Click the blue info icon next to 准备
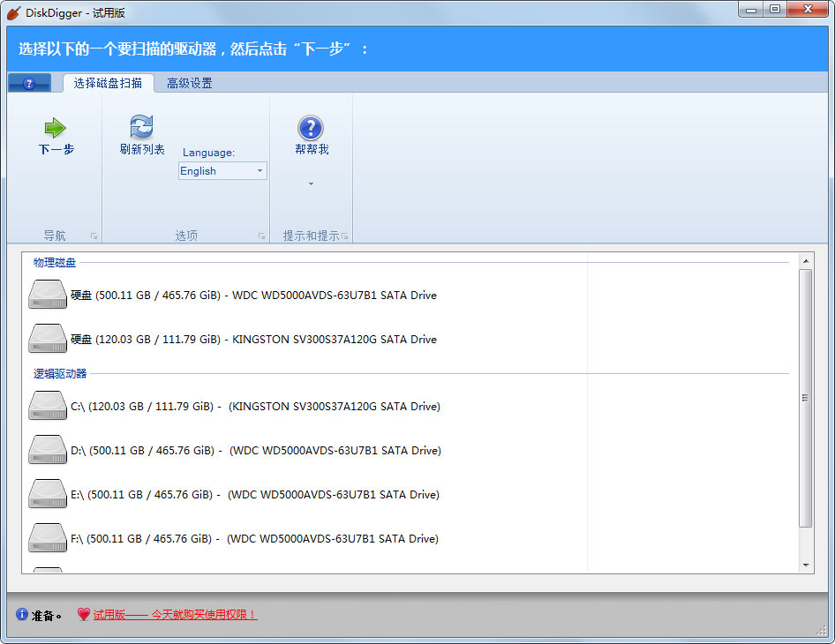This screenshot has height=644, width=835. (x=22, y=614)
